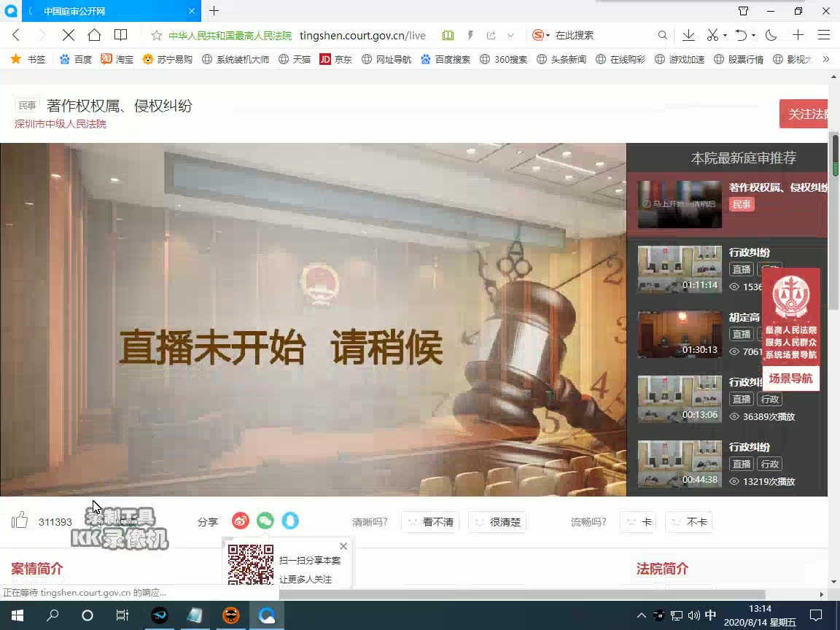Share via the QQ icon

pyautogui.click(x=290, y=521)
